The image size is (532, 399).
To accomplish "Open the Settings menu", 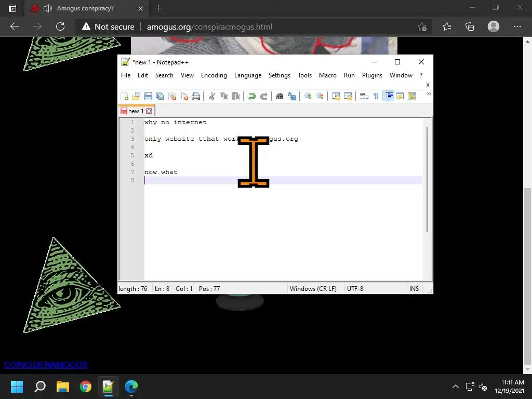I will tap(279, 75).
